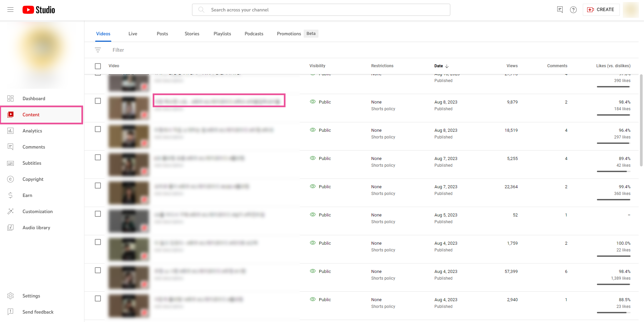The height and width of the screenshot is (322, 644).
Task: Click the CREATE button
Action: (x=601, y=10)
